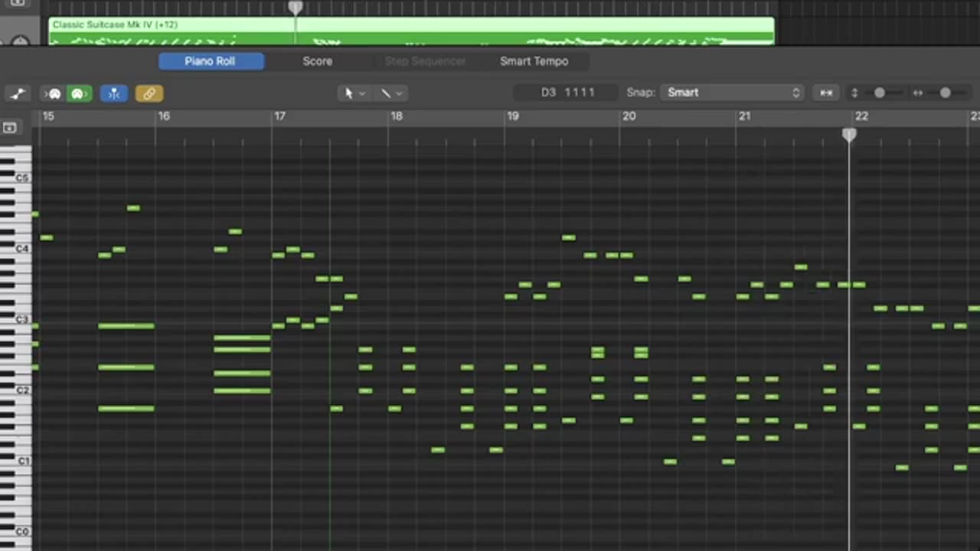This screenshot has height=551, width=980.
Task: Click bar 18 in the ruler
Action: click(x=396, y=116)
